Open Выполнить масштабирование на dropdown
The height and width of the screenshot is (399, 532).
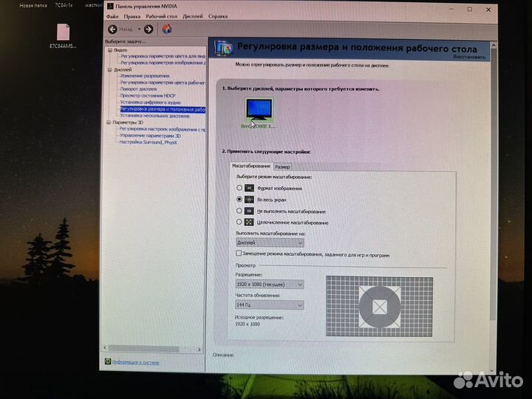(x=270, y=242)
